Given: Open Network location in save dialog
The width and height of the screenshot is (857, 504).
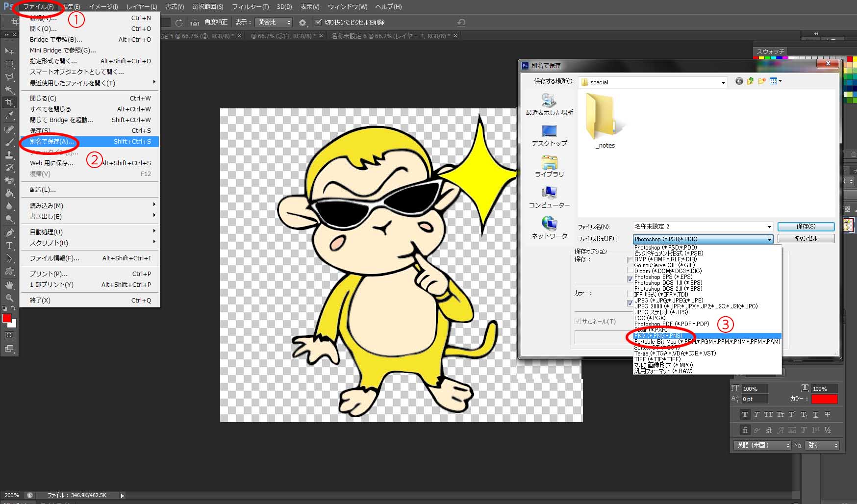Looking at the screenshot, I should (x=549, y=228).
